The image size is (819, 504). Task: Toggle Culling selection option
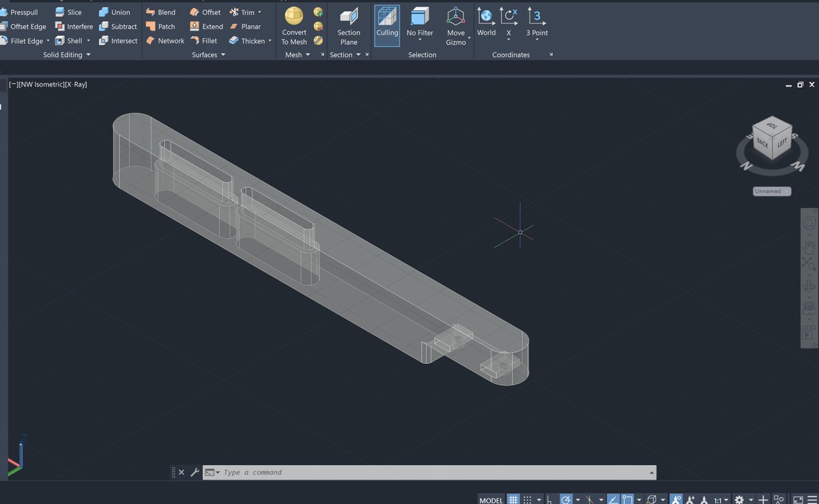(387, 25)
